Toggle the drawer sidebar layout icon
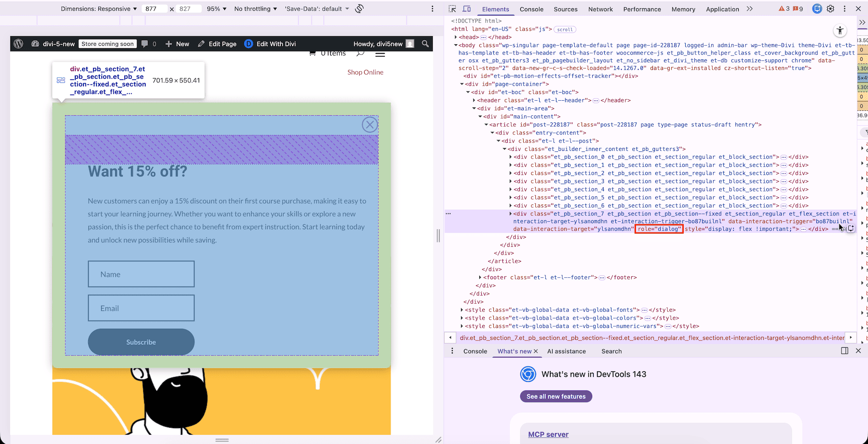 [844, 351]
